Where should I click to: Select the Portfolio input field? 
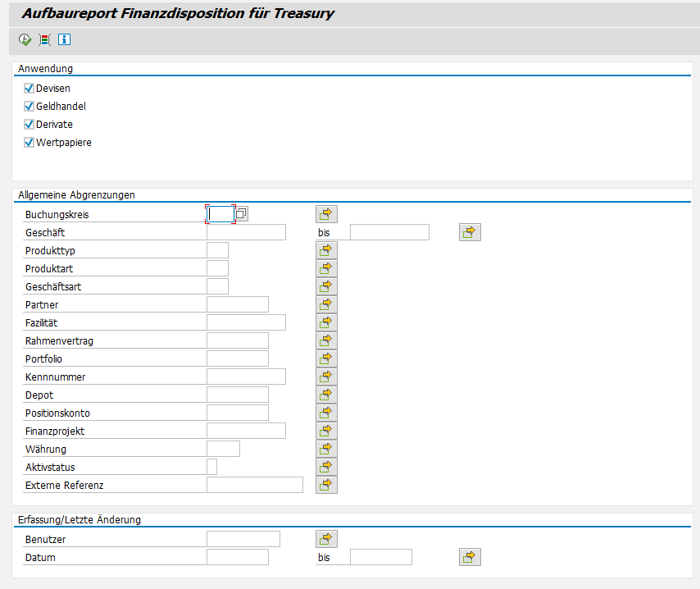coord(238,358)
